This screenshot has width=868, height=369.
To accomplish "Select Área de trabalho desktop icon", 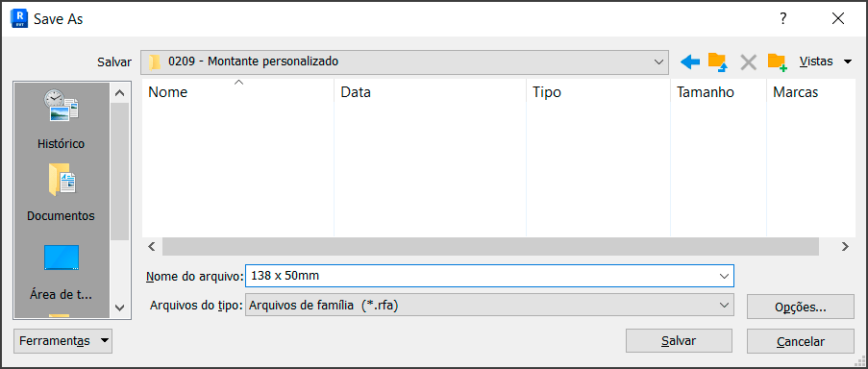I will coord(61,272).
